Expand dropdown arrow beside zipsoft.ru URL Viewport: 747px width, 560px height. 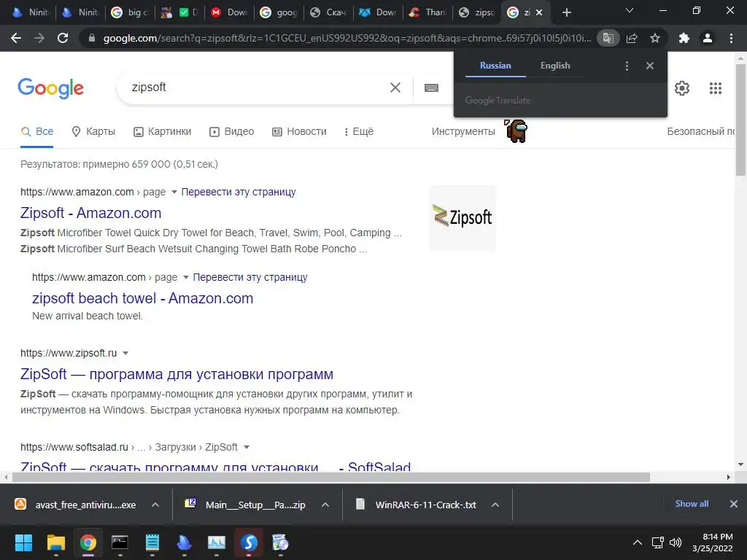pyautogui.click(x=125, y=354)
